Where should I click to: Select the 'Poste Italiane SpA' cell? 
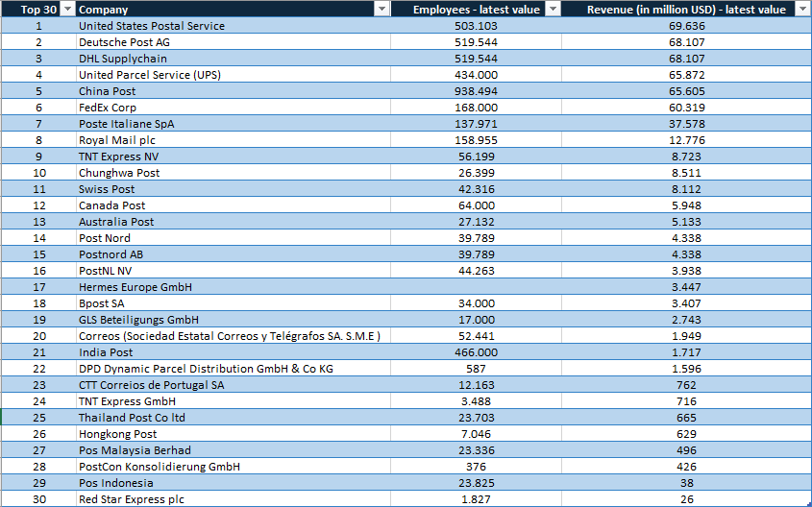[234, 124]
